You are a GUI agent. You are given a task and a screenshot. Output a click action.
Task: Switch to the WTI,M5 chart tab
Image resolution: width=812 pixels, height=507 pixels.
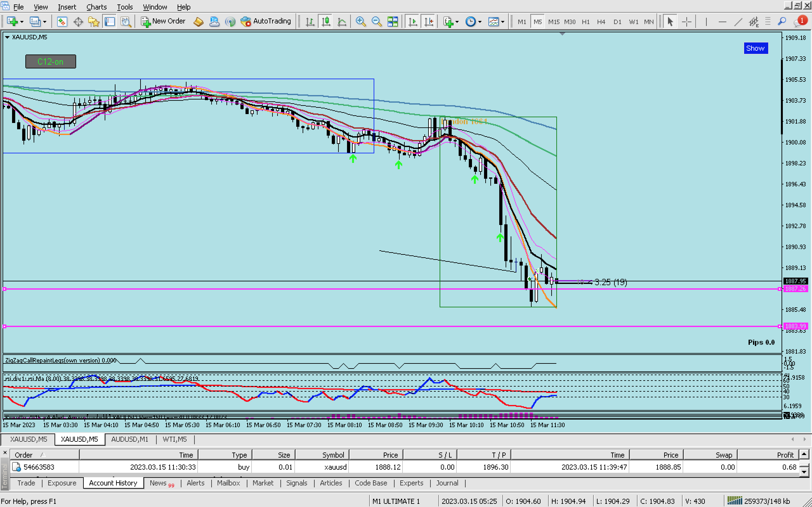tap(174, 439)
